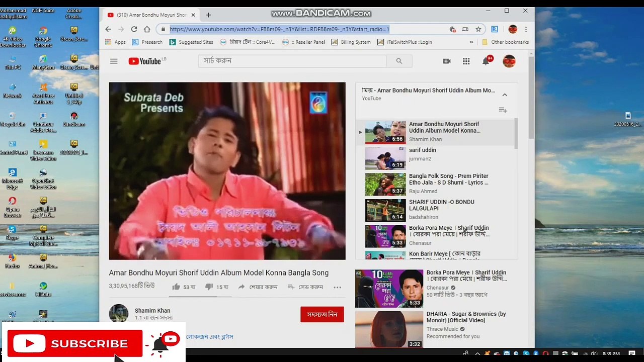Open the create video camera icon
The image size is (644, 362).
click(x=447, y=61)
